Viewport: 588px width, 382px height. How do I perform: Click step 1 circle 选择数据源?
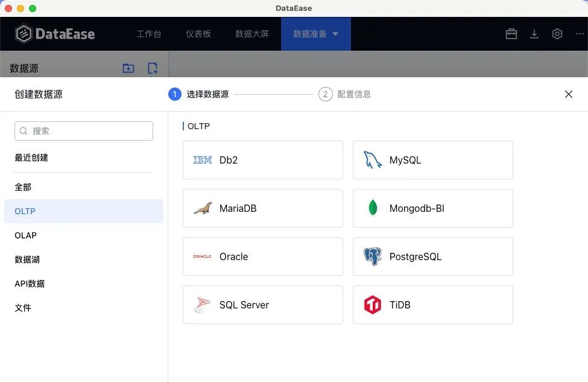tap(175, 94)
